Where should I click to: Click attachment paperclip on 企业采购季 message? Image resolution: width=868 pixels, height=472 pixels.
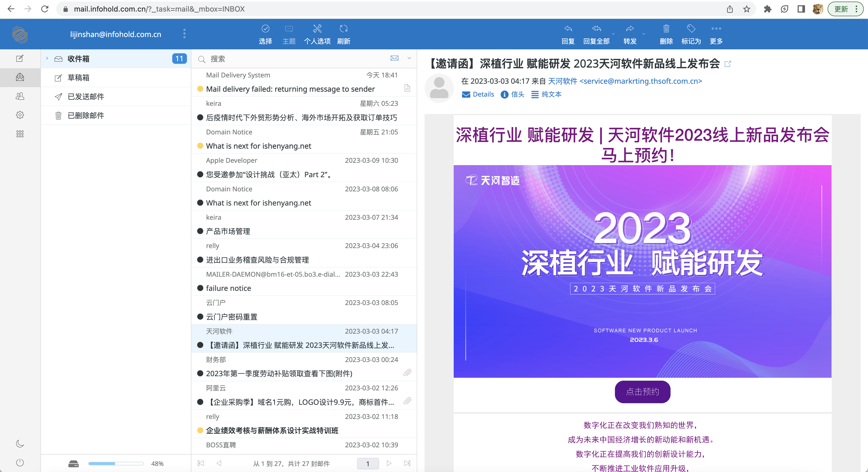point(407,401)
